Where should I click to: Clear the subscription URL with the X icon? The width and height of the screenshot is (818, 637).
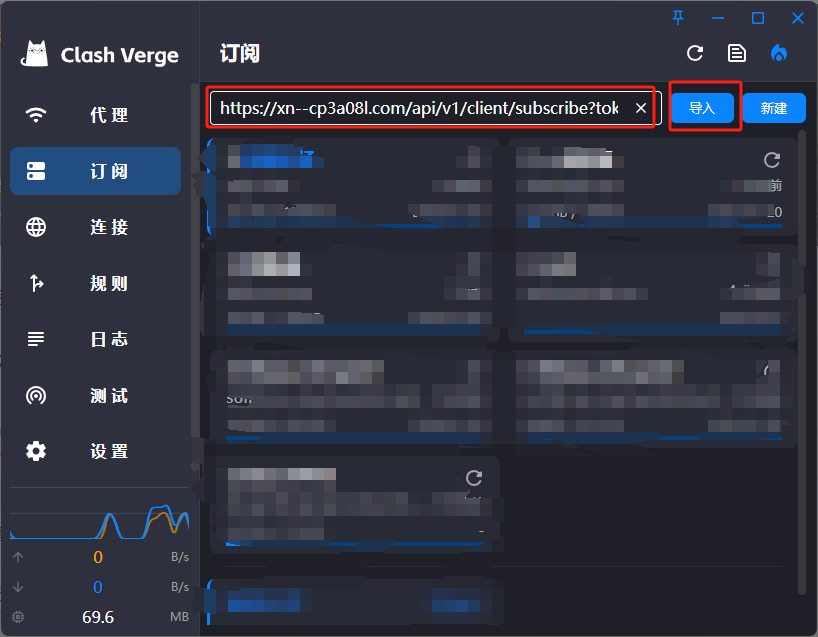[641, 108]
